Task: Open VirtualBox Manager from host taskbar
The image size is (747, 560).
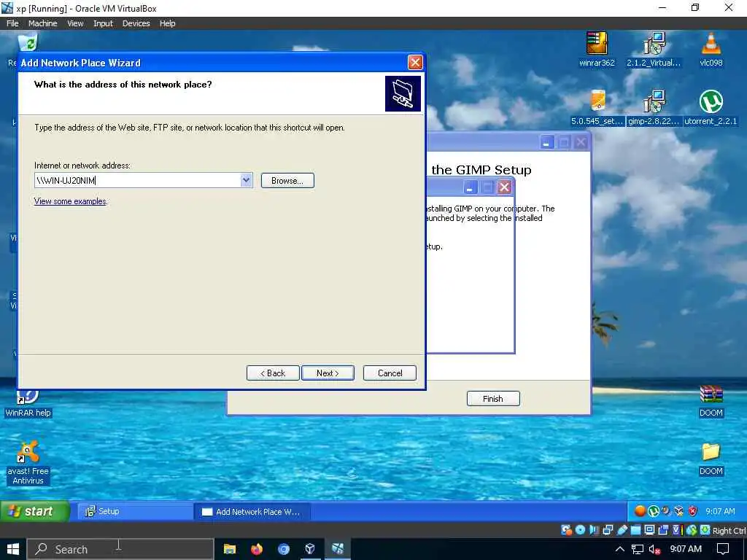Action: point(310,549)
